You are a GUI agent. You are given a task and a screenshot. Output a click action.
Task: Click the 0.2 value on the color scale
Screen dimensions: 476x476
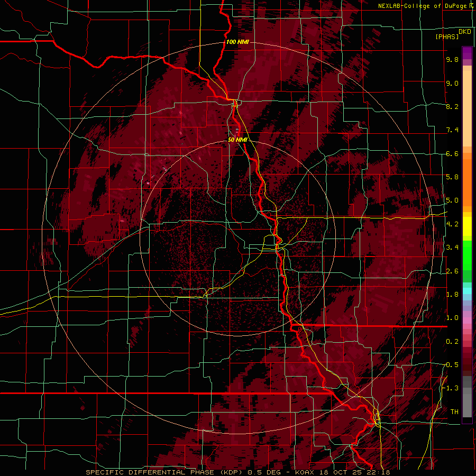tap(452, 342)
